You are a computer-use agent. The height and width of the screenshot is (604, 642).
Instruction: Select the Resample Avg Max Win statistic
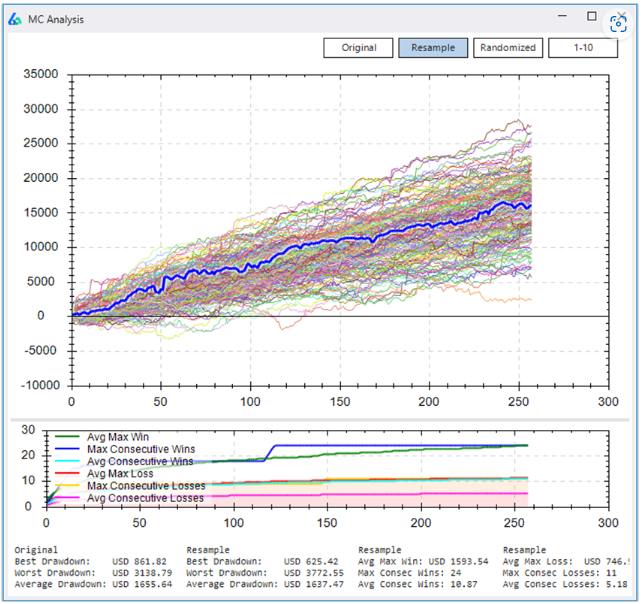(423, 561)
